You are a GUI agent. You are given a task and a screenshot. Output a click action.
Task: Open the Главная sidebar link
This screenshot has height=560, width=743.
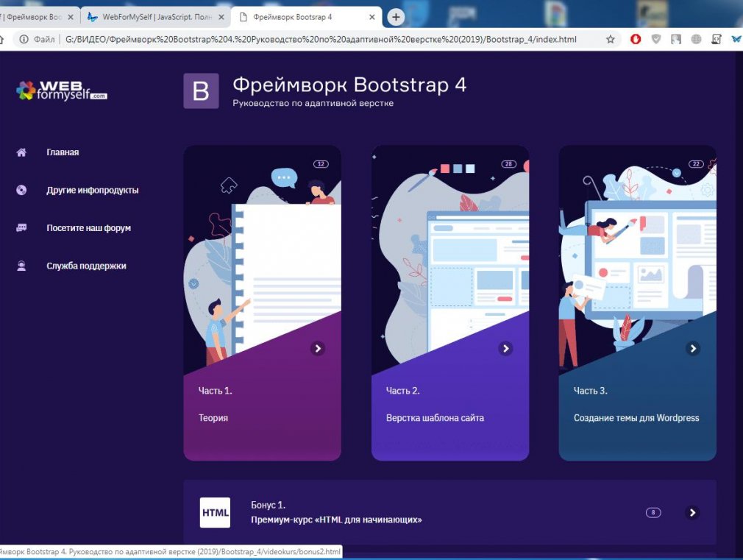[x=63, y=152]
